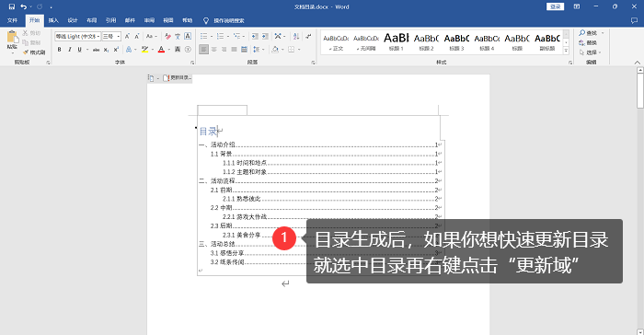The image size is (644, 335).
Task: Apply the red font color
Action: tap(161, 50)
